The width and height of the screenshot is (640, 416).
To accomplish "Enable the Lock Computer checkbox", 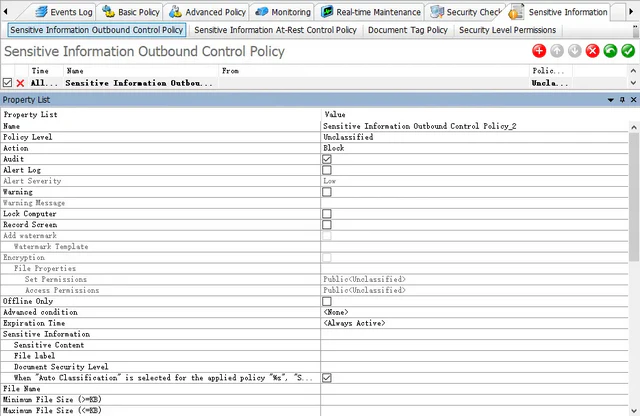I will [x=327, y=214].
